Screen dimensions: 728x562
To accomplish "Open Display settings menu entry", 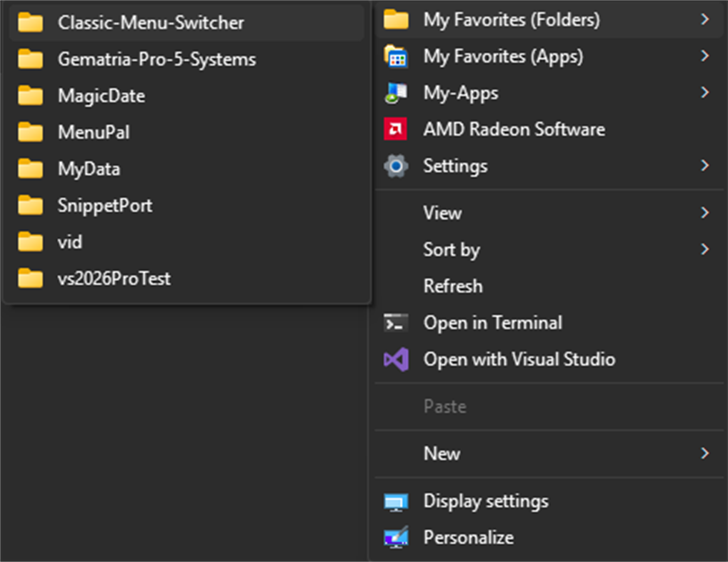I will 549,501.
